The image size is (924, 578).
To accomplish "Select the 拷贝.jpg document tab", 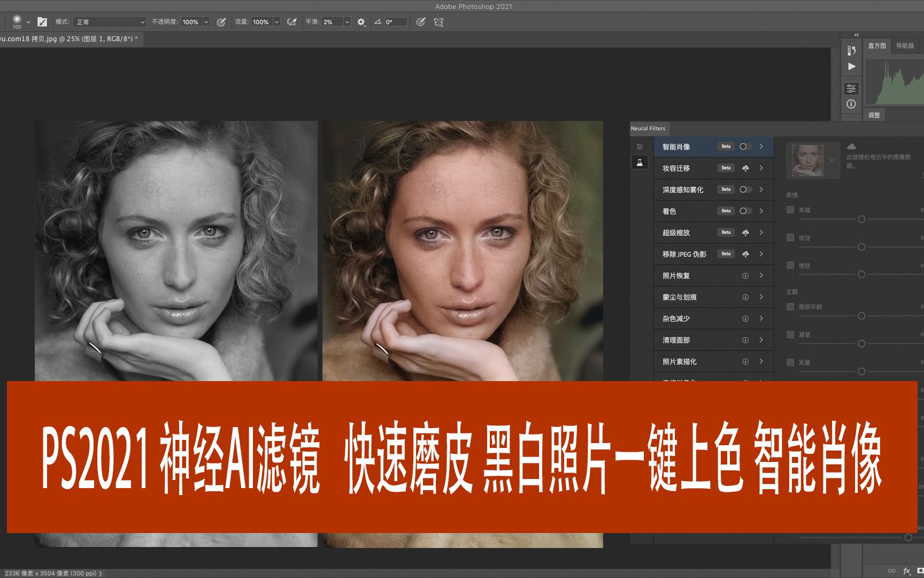I will pos(71,39).
